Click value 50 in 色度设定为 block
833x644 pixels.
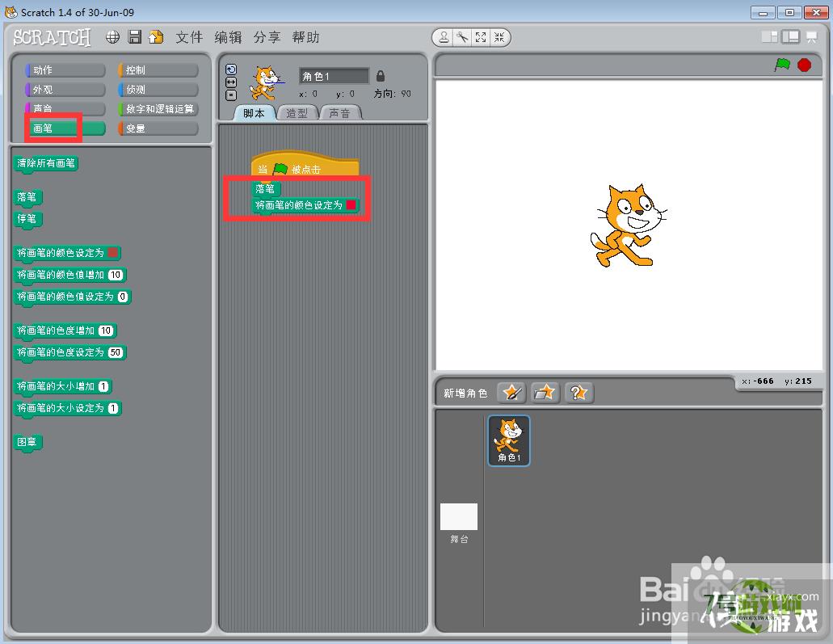(x=116, y=352)
